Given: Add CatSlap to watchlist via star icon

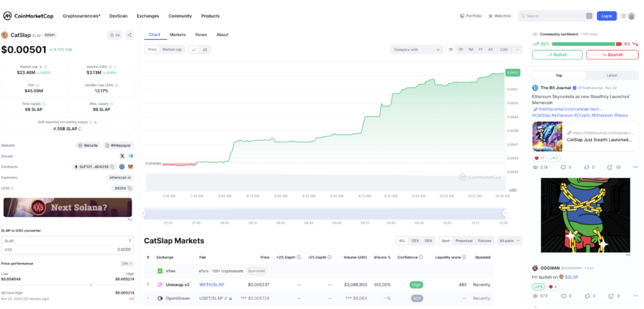Looking at the screenshot, I should click(114, 35).
